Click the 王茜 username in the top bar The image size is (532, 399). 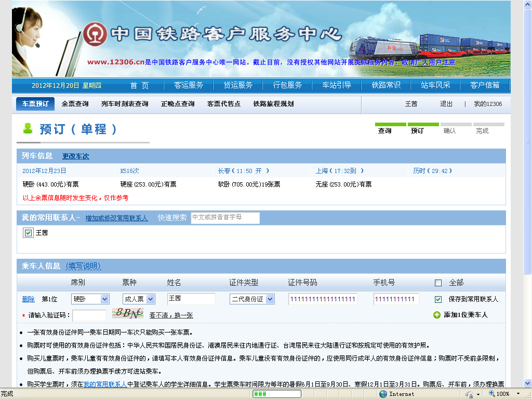pos(411,104)
